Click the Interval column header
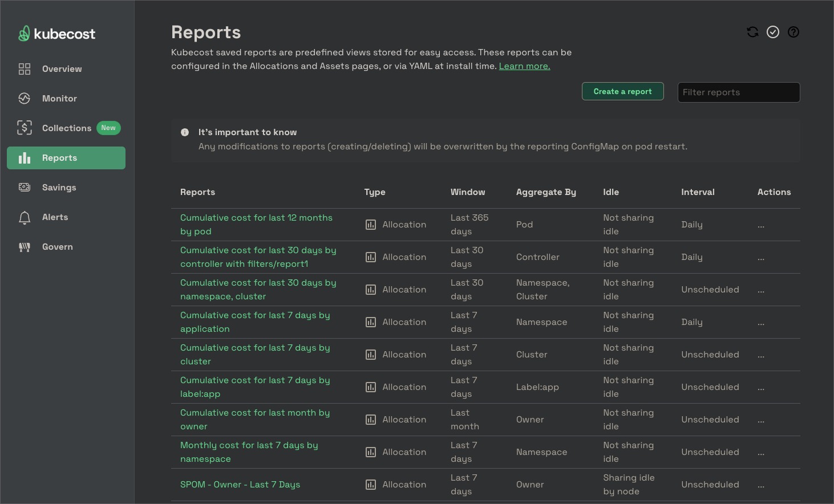Viewport: 834px width, 504px height. pyautogui.click(x=698, y=192)
